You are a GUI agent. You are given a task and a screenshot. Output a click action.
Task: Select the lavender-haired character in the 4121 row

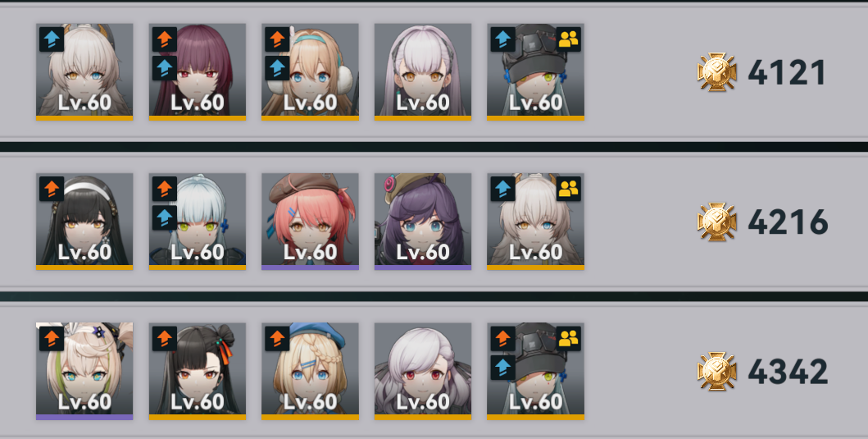point(423,72)
